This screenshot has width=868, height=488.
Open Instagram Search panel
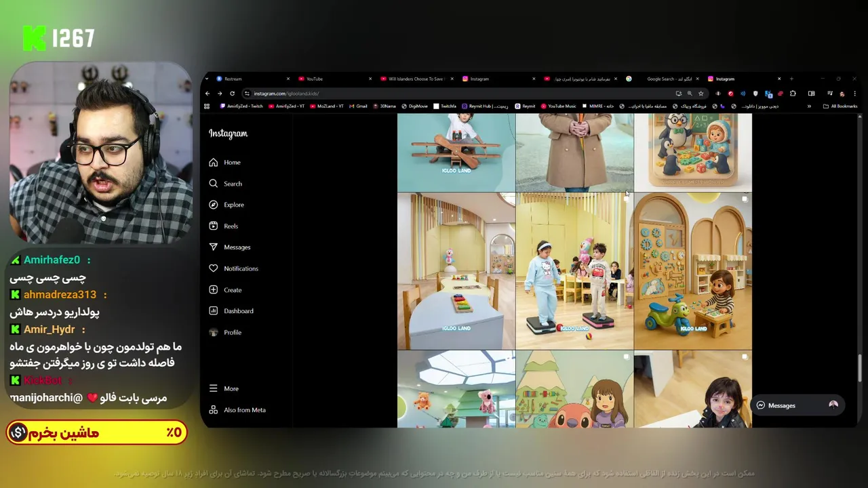(x=225, y=184)
